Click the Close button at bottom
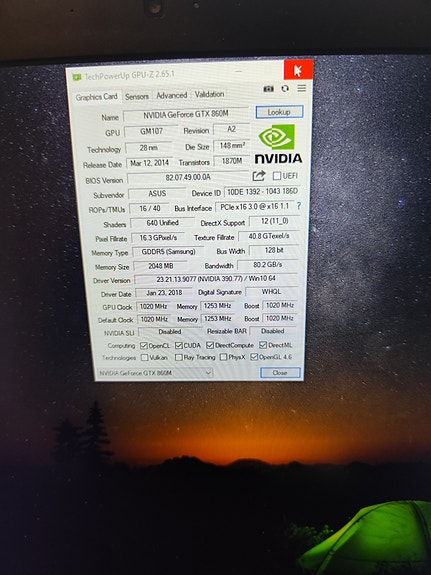Viewport: 431px width, 575px height. coord(280,373)
